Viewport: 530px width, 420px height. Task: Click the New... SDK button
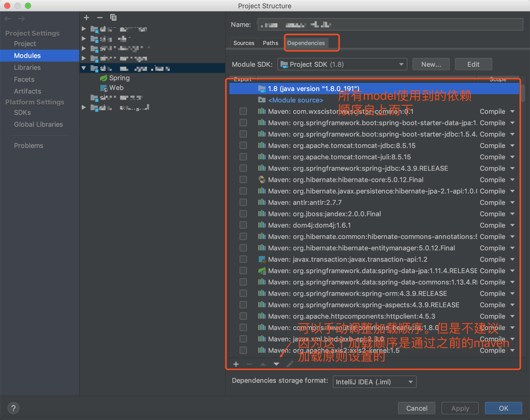pos(431,64)
